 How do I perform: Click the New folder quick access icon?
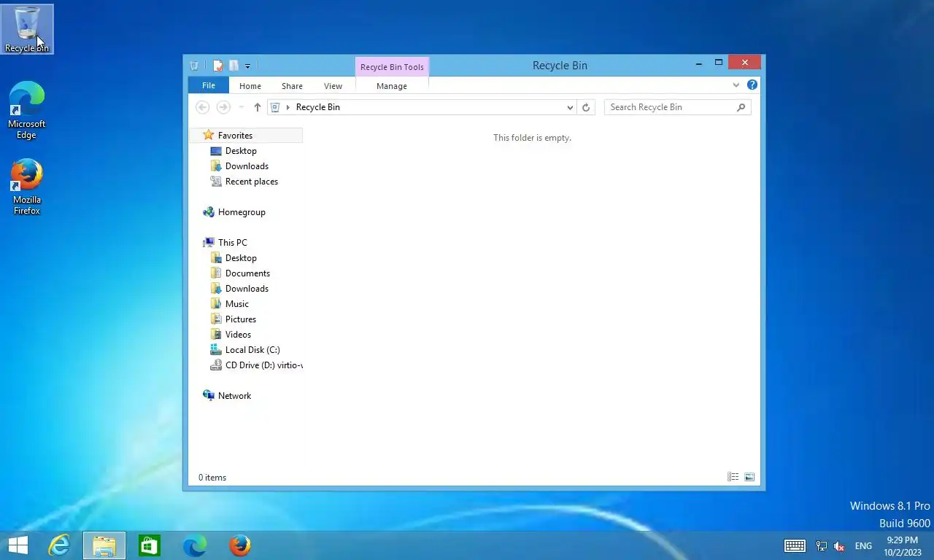[233, 66]
